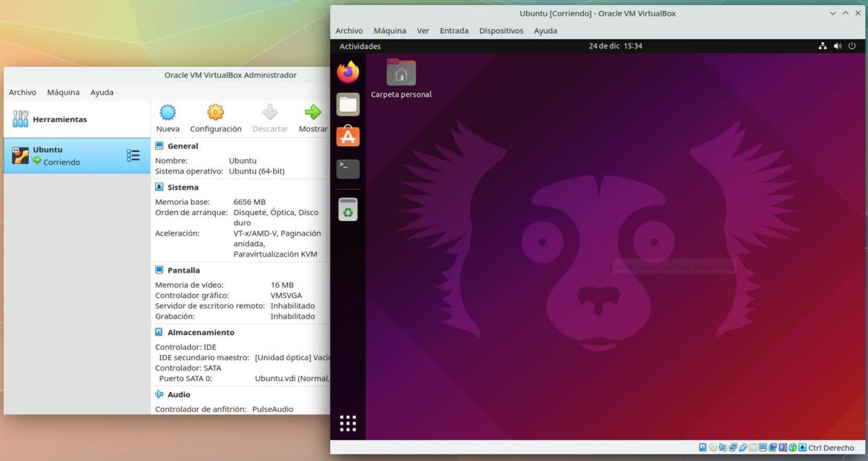The width and height of the screenshot is (868, 461).
Task: Click the 'Ubuntu (64-bit)' operating system value
Action: coord(257,171)
